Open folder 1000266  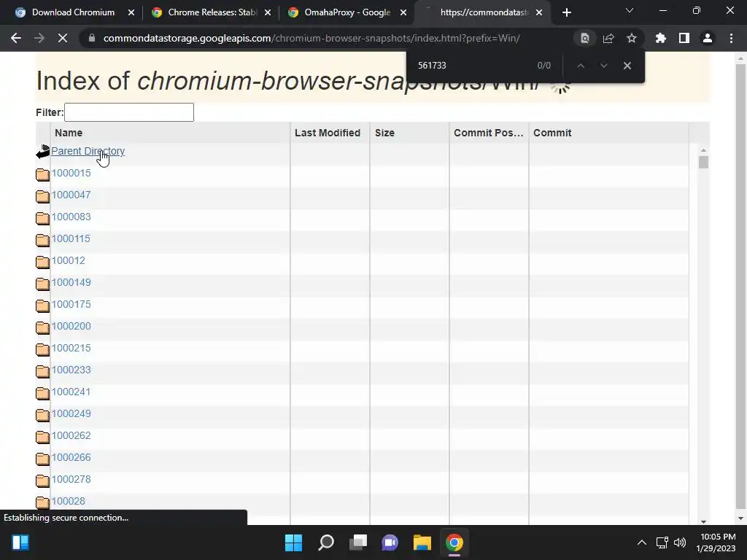pyautogui.click(x=71, y=458)
